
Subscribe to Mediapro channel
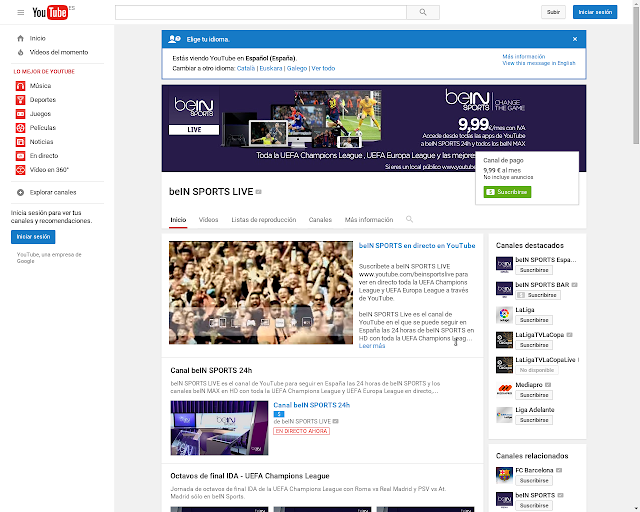(534, 395)
